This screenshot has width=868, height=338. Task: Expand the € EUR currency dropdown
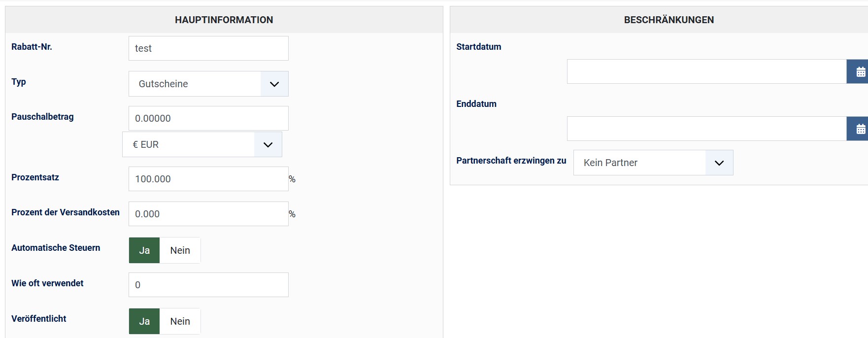tap(202, 144)
